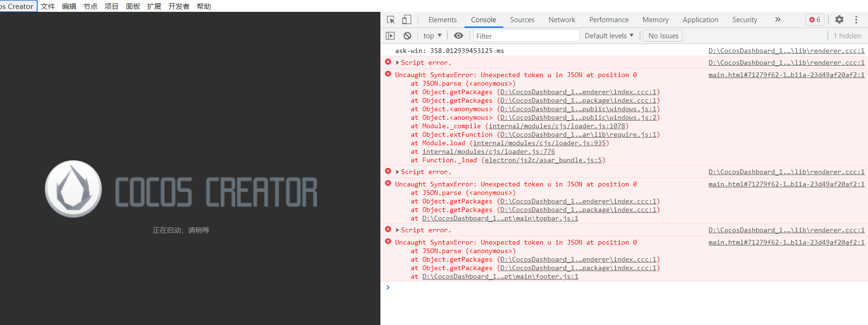Open the 面板 menu

133,6
